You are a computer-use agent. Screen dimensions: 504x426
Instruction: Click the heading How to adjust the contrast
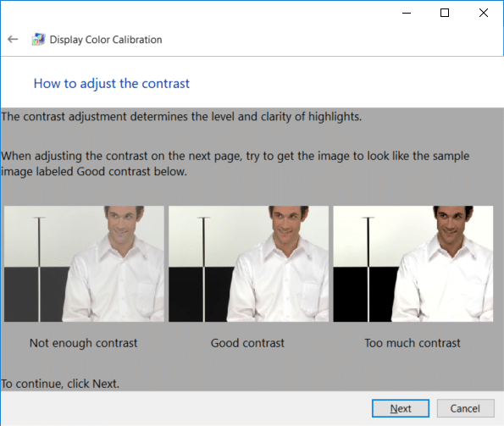112,84
